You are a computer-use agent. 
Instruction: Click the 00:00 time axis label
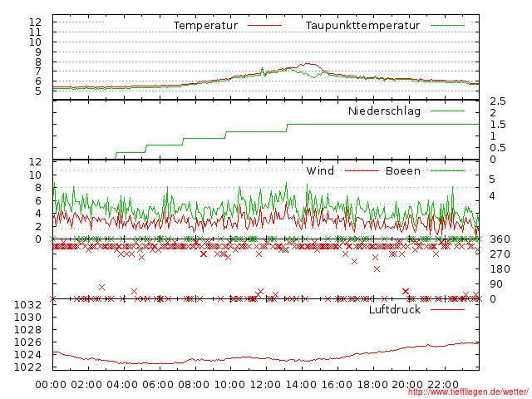pos(51,385)
